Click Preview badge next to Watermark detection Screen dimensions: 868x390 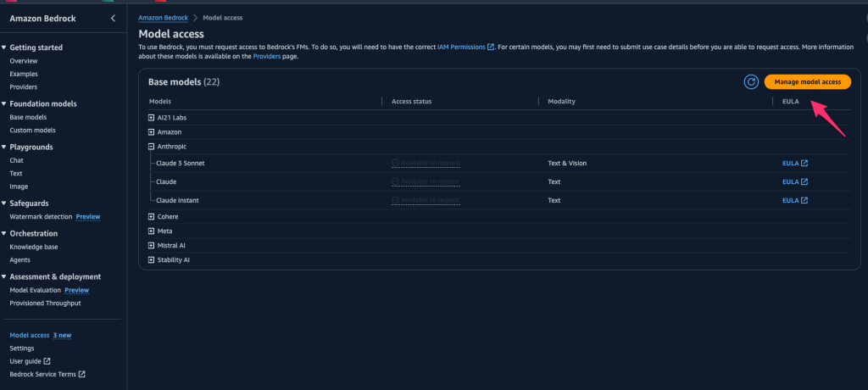click(88, 216)
